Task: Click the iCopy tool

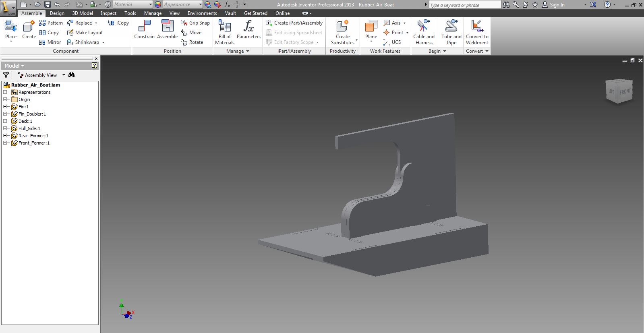Action: point(118,23)
